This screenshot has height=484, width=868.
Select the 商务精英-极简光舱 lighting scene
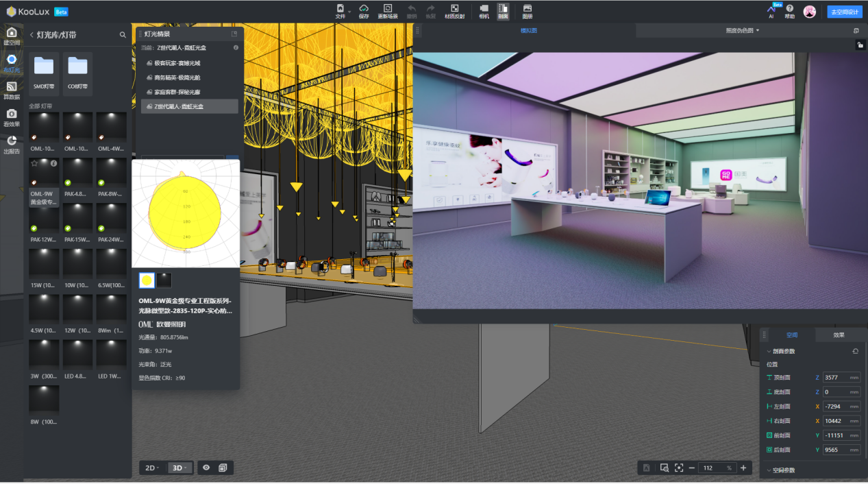pos(177,77)
